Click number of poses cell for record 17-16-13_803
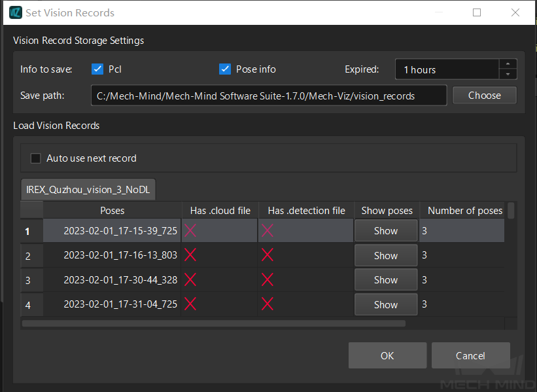Screen dimensions: 537x392 click(x=462, y=255)
